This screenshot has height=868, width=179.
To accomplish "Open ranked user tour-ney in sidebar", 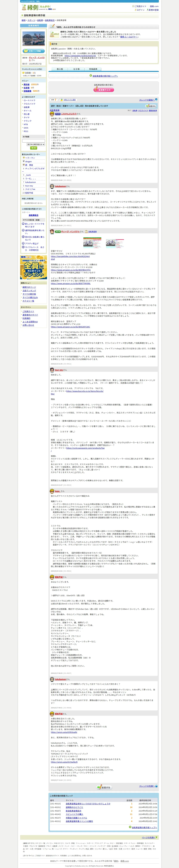I will tap(29, 186).
